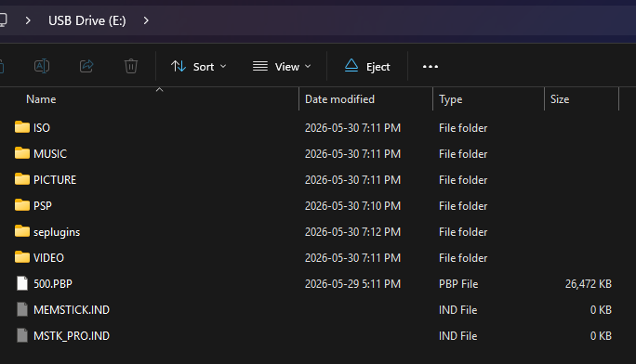
Task: Click 0 KB size of MSTK_PRO.IND
Action: (601, 335)
